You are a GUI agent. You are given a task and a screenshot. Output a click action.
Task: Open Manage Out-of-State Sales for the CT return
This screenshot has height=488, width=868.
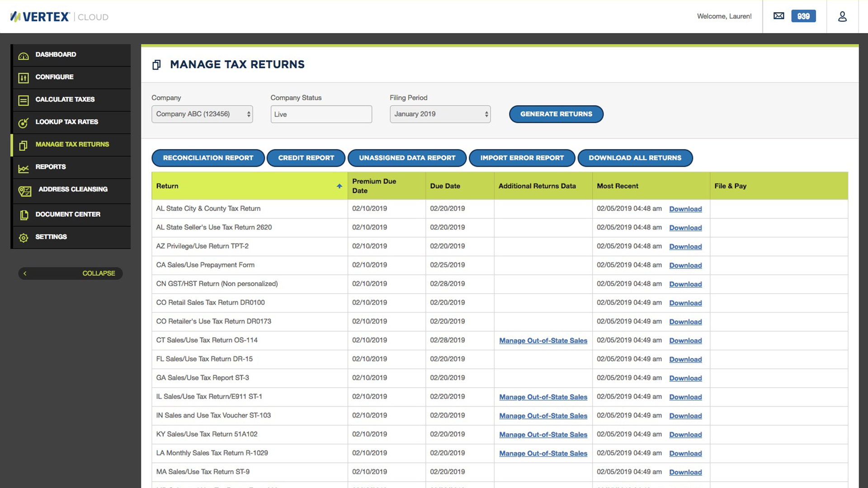pyautogui.click(x=543, y=341)
